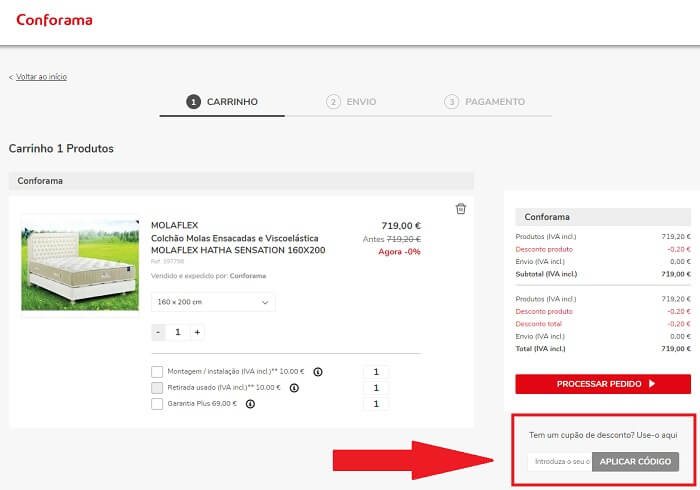Click the step 1 circle icon
The image size is (700, 490).
click(x=193, y=102)
